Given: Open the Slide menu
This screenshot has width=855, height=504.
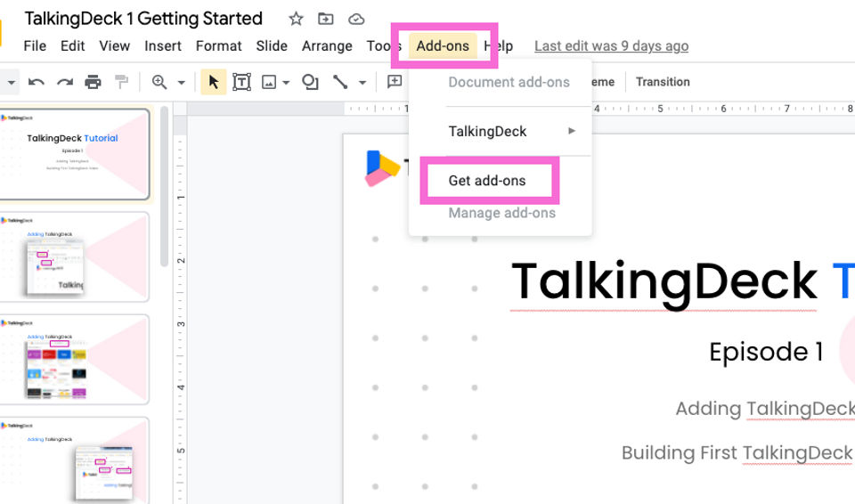Looking at the screenshot, I should coord(272,46).
